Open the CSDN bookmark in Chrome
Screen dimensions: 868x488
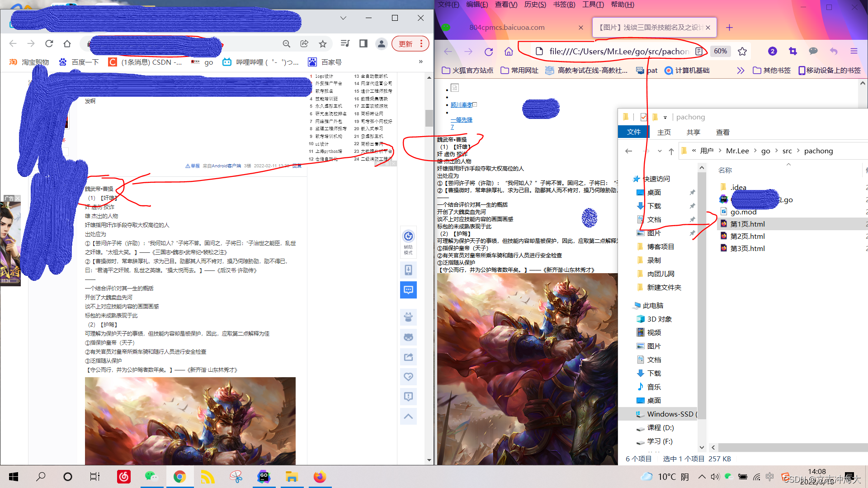(146, 62)
